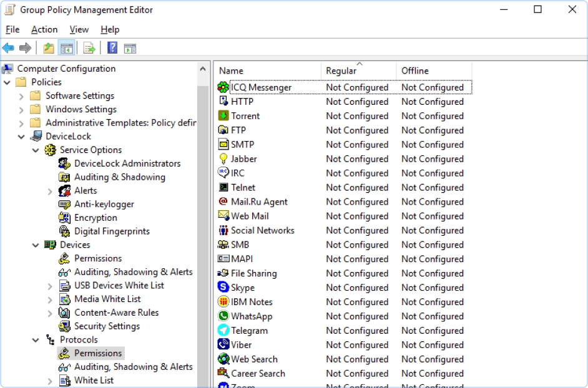Select the Anti-keylogger tree item
This screenshot has height=388, width=588.
click(104, 204)
